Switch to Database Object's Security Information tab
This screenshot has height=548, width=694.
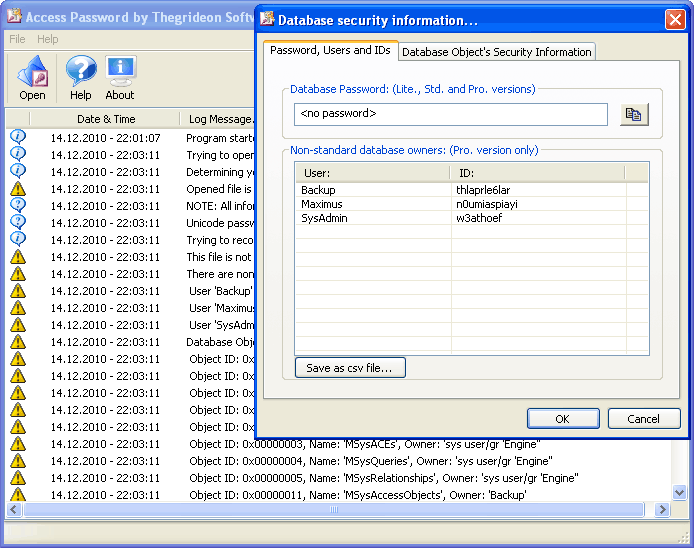(x=497, y=52)
